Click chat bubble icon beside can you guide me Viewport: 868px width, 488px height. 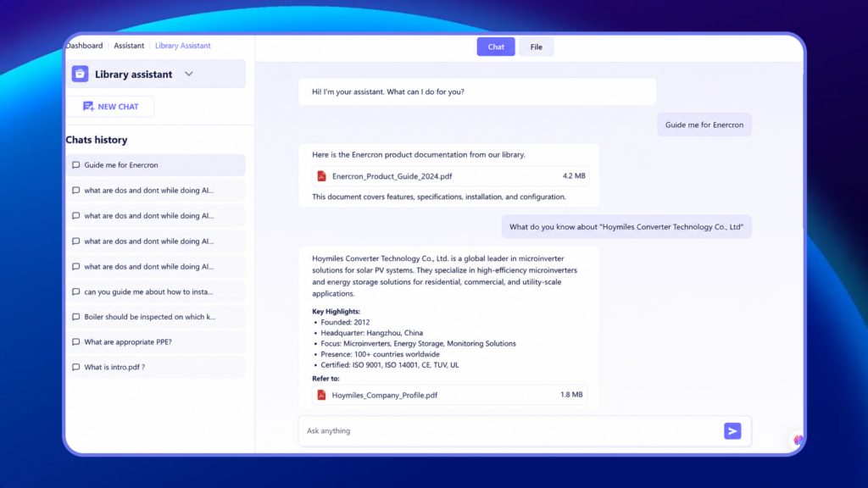(75, 291)
